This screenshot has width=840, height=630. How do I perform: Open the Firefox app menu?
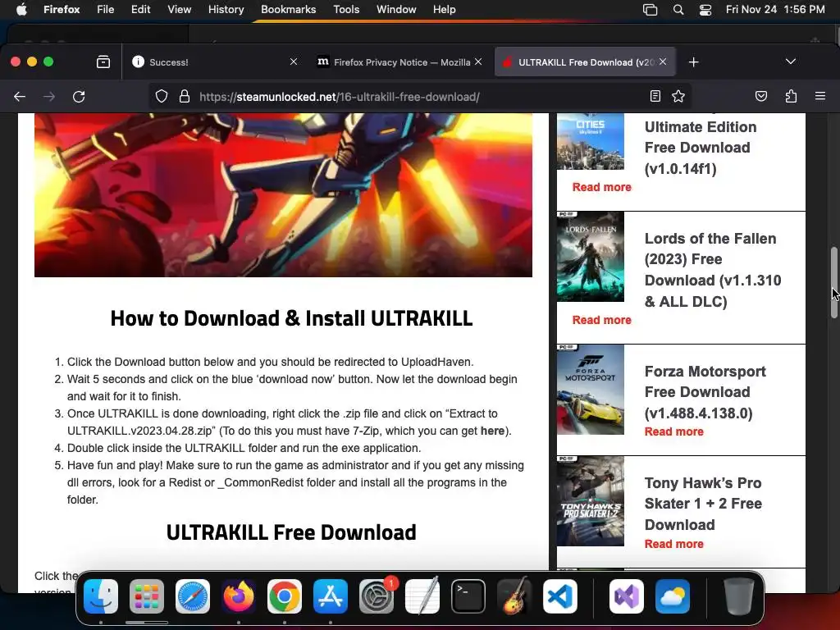(62, 10)
